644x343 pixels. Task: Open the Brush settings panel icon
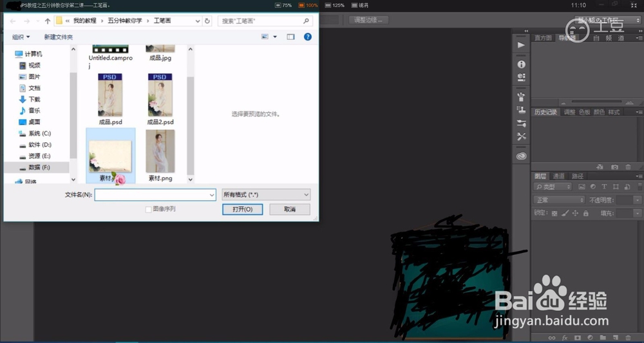(521, 124)
